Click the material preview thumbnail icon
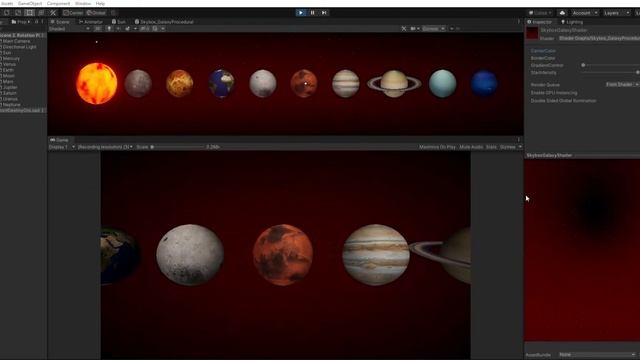 (x=532, y=34)
